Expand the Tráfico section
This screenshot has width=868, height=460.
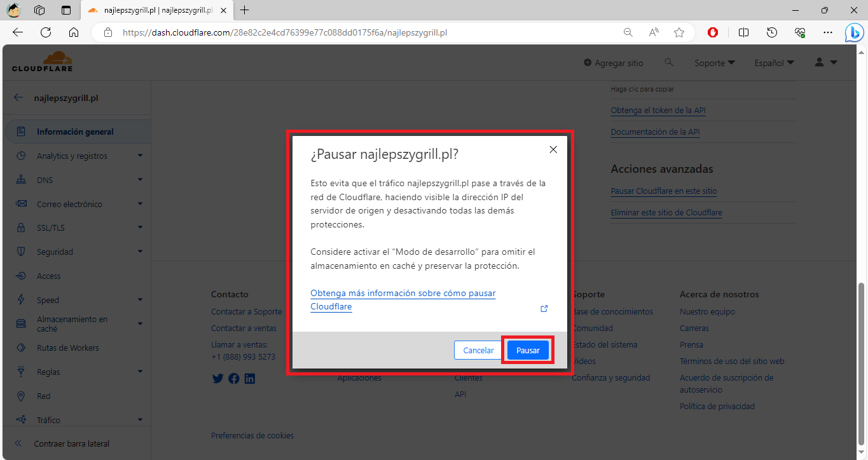pyautogui.click(x=140, y=420)
